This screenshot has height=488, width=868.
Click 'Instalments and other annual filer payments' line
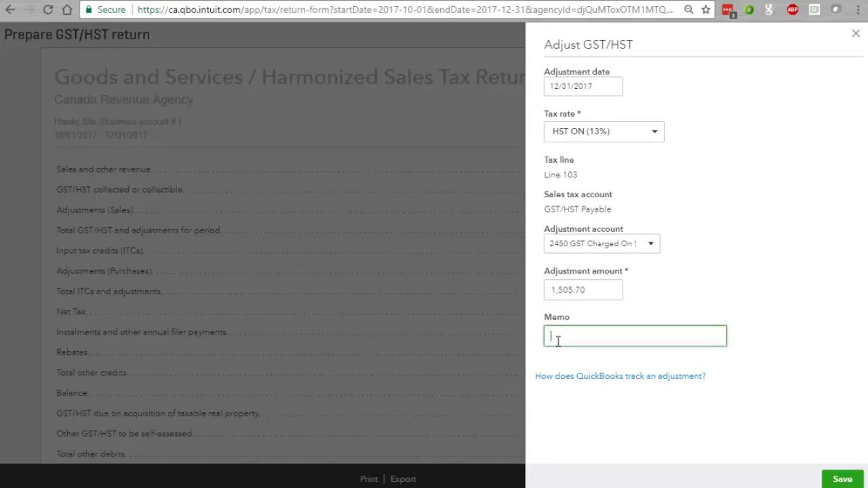tap(141, 332)
